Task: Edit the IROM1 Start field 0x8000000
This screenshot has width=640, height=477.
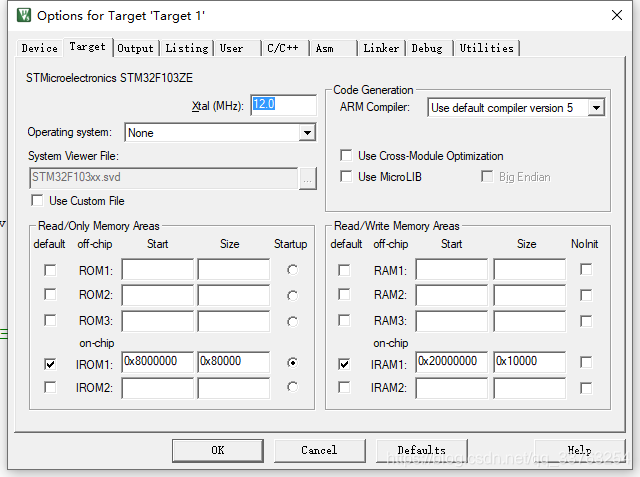Action: [x=158, y=362]
